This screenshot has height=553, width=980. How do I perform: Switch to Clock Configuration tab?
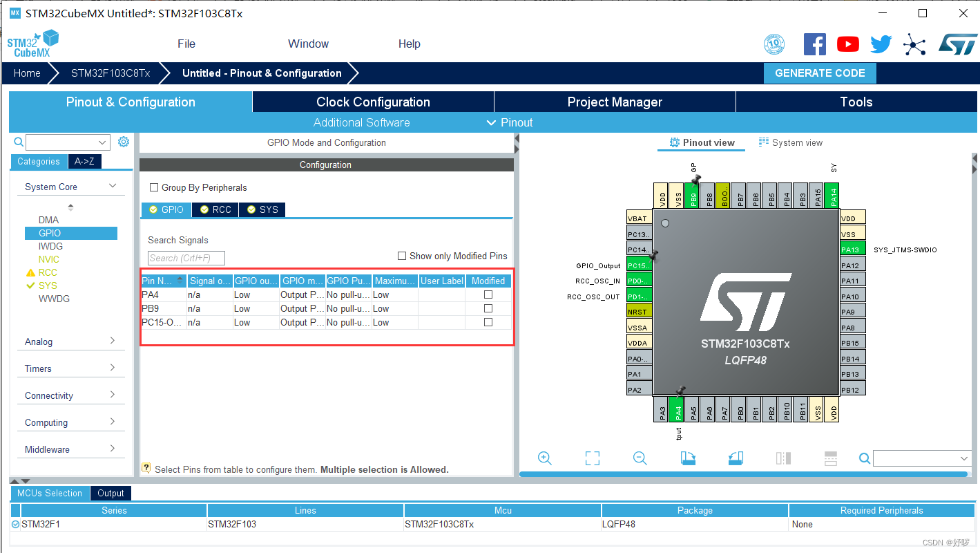point(373,102)
